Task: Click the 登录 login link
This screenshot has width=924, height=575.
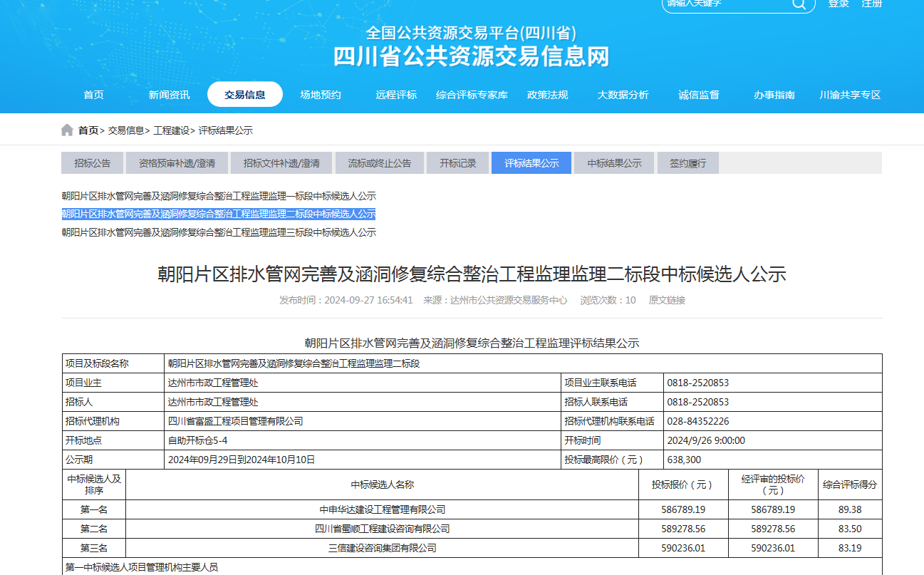Action: pyautogui.click(x=839, y=4)
